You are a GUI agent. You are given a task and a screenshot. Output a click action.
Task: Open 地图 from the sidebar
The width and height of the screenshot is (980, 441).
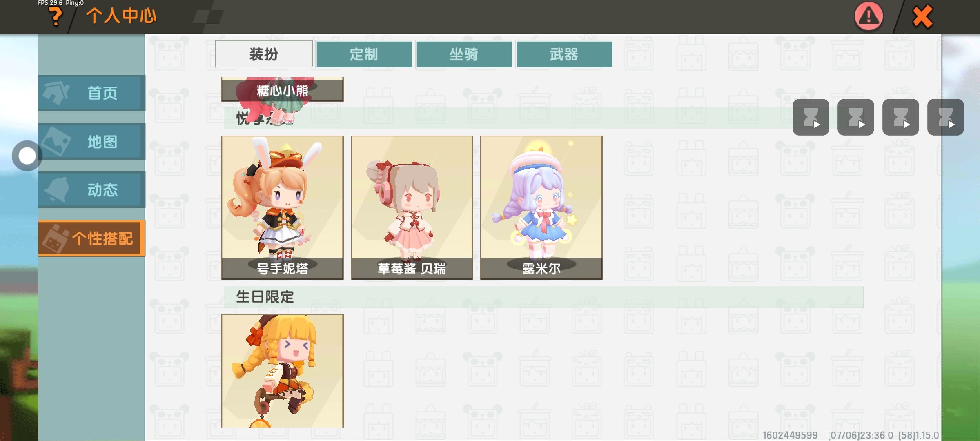92,142
